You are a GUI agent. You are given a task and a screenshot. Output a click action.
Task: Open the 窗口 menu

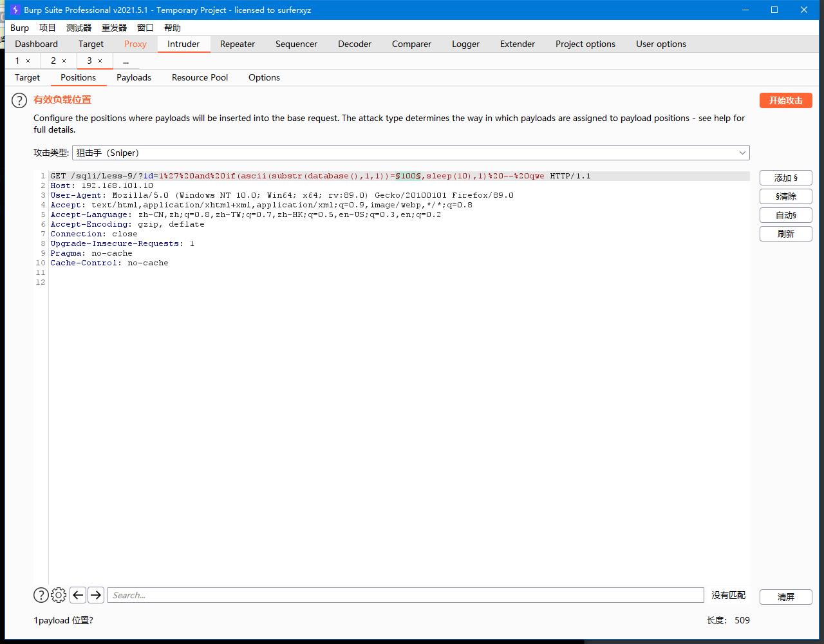(x=145, y=28)
